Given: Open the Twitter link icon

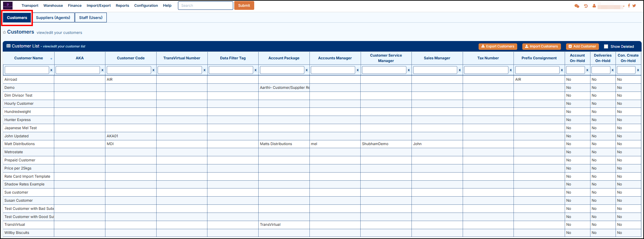Looking at the screenshot, I should click(x=634, y=5).
